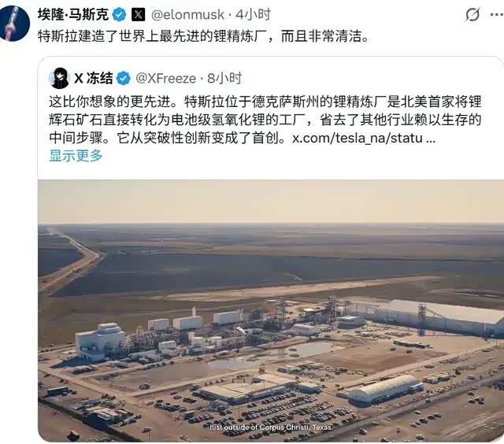Viewport: 504px width, 444px height.
Task: Click the verified badge beside X 冻结
Action: (x=123, y=79)
